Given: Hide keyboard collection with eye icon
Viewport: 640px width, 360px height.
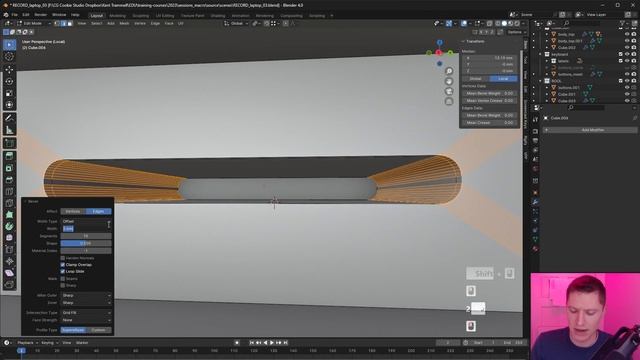Looking at the screenshot, I should (x=627, y=54).
